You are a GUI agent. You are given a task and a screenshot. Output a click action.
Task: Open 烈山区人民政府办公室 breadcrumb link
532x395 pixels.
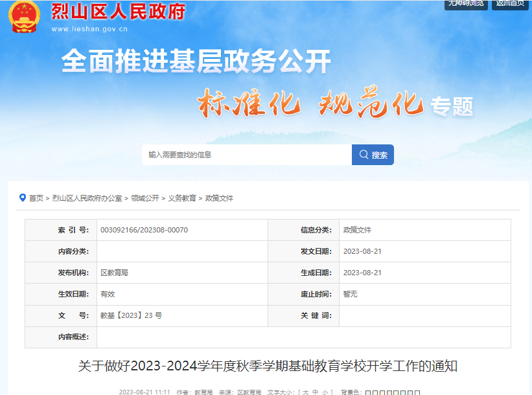87,198
